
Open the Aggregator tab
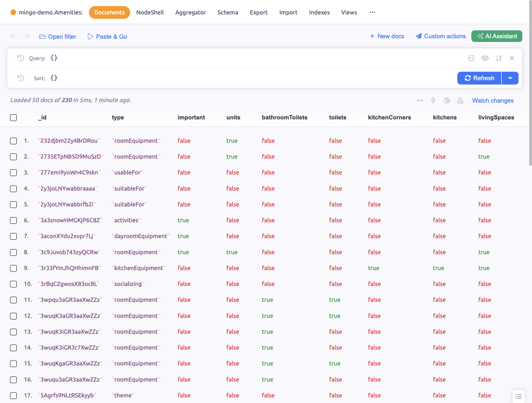[190, 13]
